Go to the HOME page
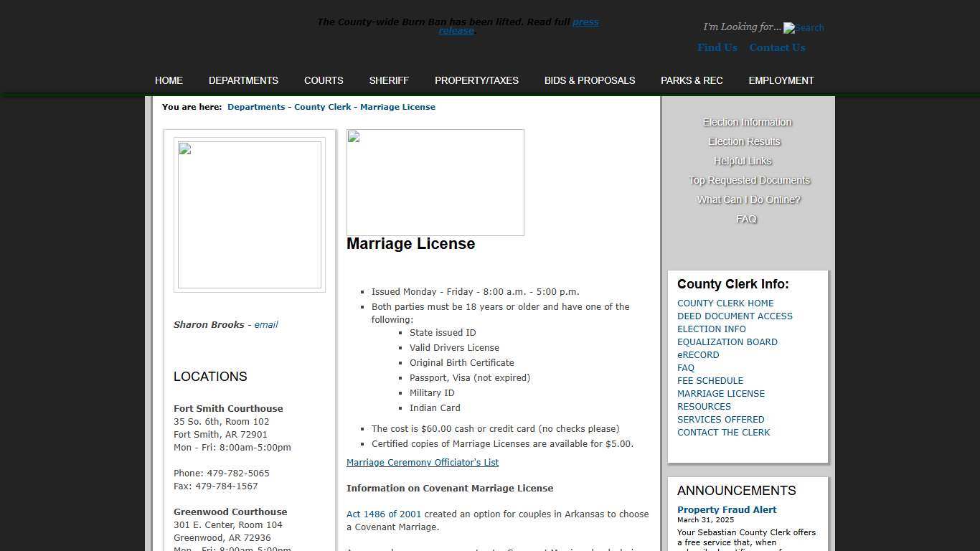The height and width of the screenshot is (551, 980). click(x=169, y=80)
